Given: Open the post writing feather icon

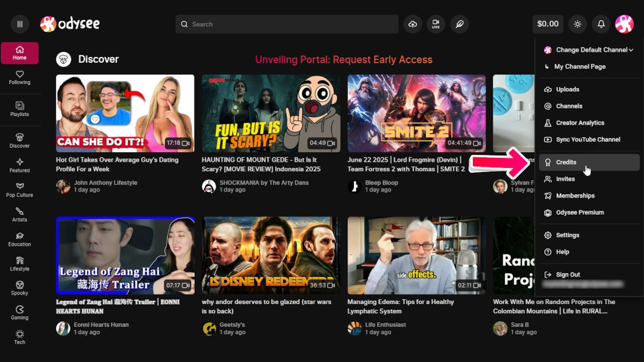Looking at the screenshot, I should [x=459, y=24].
